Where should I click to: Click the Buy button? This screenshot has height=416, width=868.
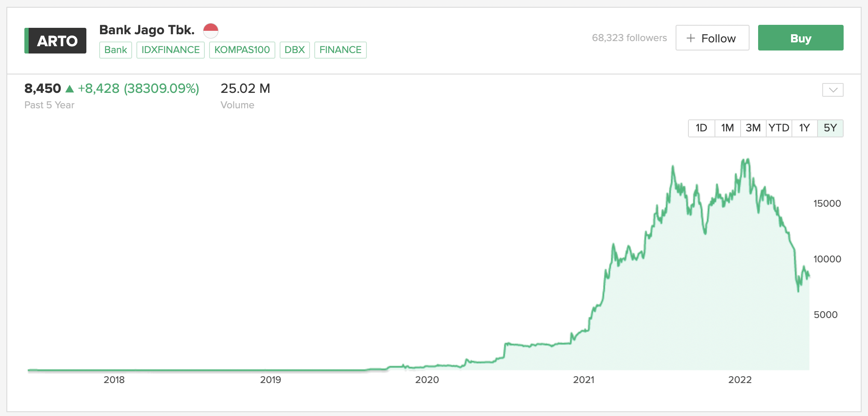tap(800, 38)
